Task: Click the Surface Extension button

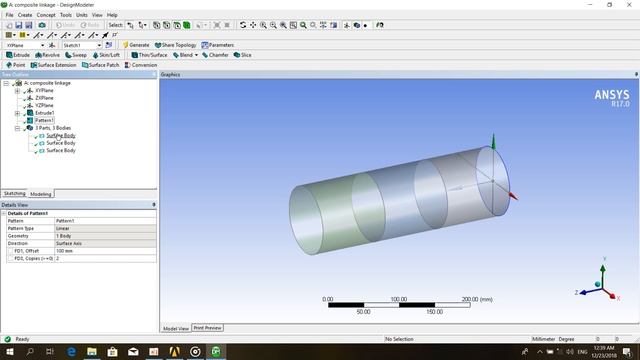Action: 53,65
